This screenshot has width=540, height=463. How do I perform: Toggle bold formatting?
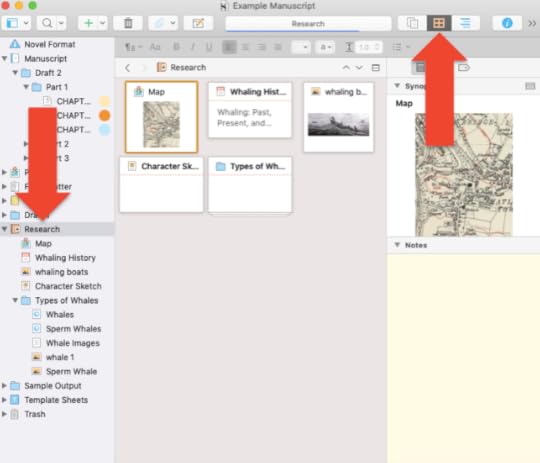[176, 47]
